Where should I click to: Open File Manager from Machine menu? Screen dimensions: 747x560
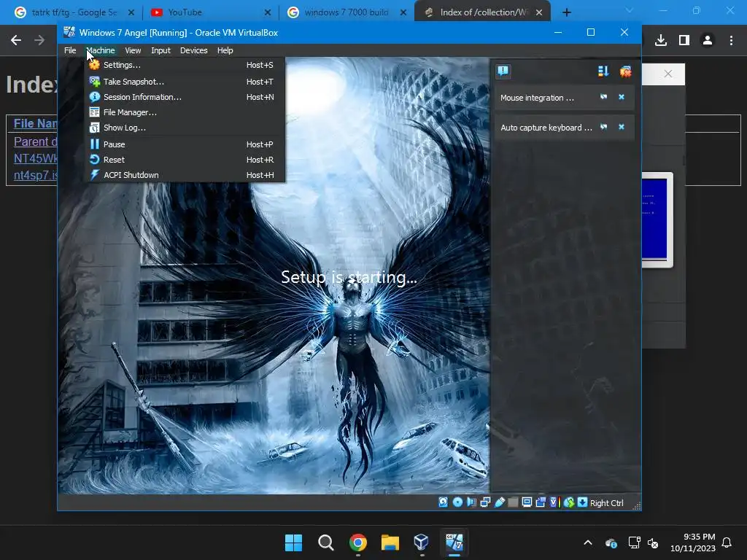tap(185, 112)
